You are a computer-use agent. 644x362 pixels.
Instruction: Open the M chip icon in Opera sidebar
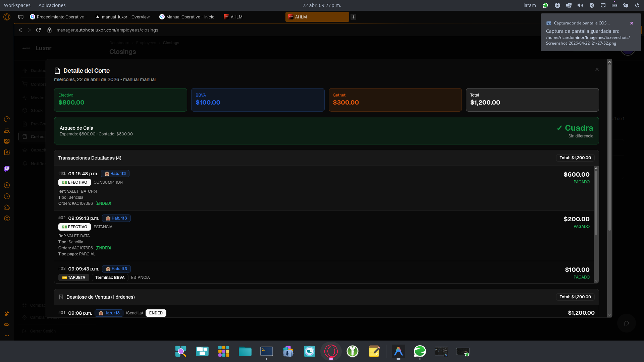click(x=7, y=152)
